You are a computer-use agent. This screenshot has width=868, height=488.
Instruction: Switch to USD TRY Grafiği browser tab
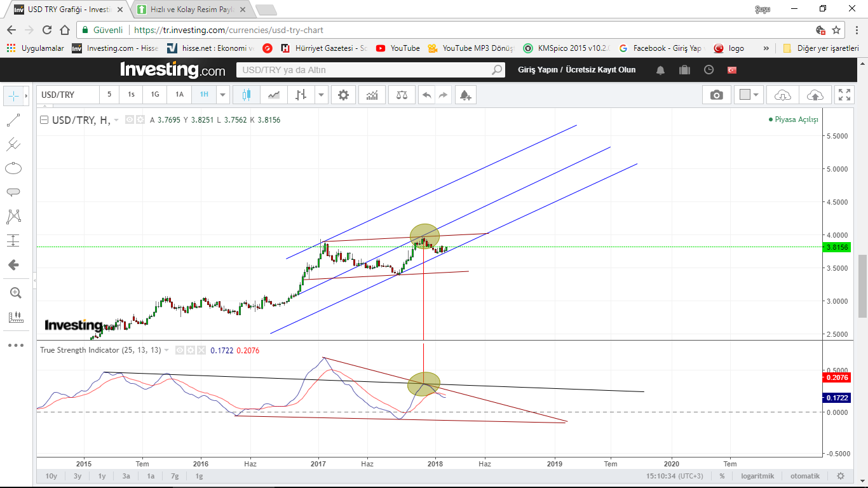tap(69, 10)
